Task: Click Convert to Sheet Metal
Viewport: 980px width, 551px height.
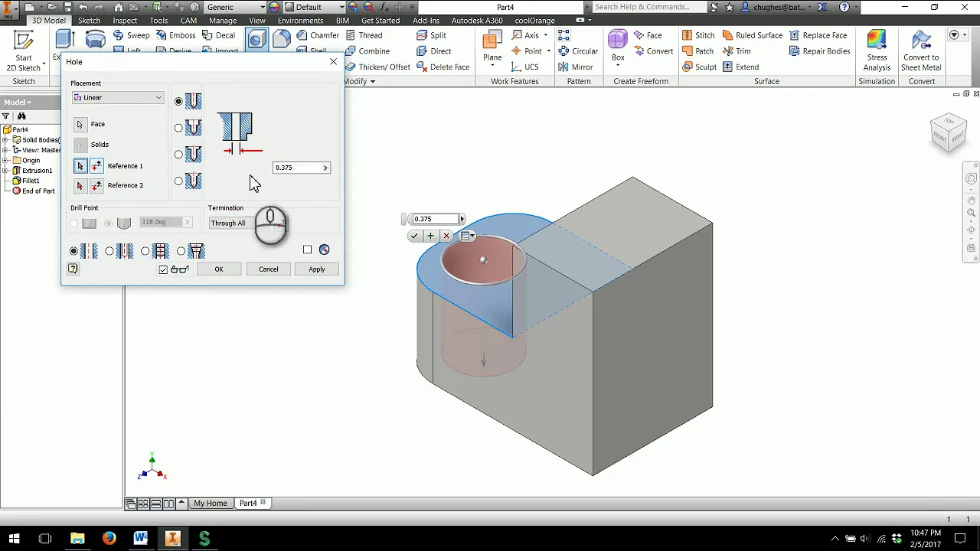Action: coord(921,51)
